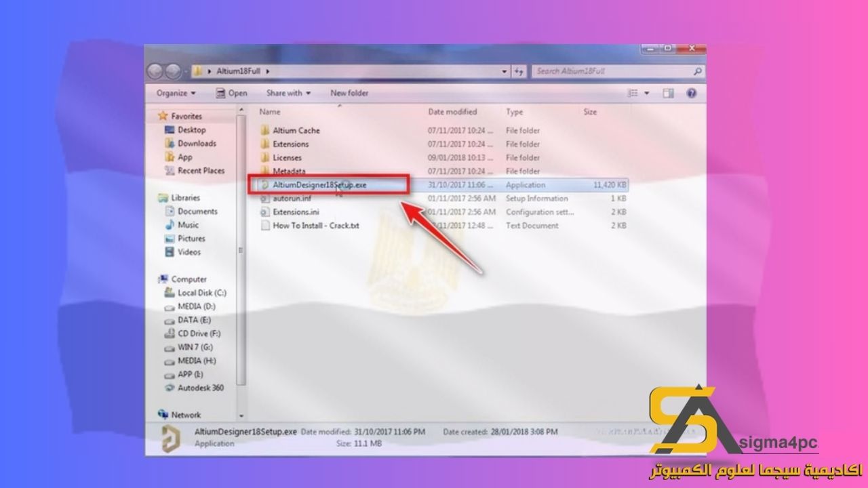This screenshot has width=868, height=488.
Task: Click the Pictures library icon
Action: [x=170, y=238]
